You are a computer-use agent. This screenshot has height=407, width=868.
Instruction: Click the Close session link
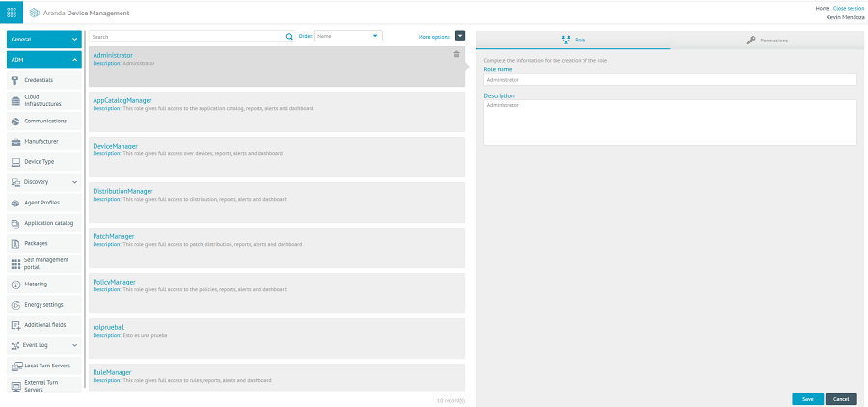[849, 9]
